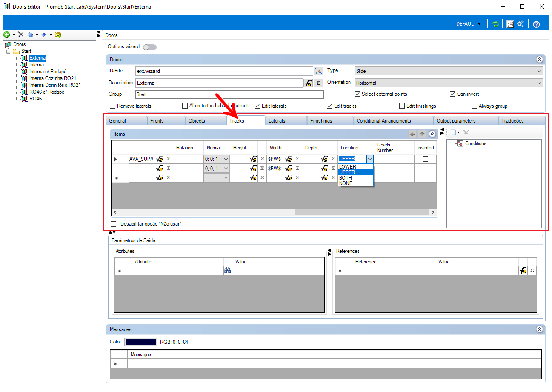552x392 pixels.
Task: Open the gears settings icon in the header
Action: (521, 24)
